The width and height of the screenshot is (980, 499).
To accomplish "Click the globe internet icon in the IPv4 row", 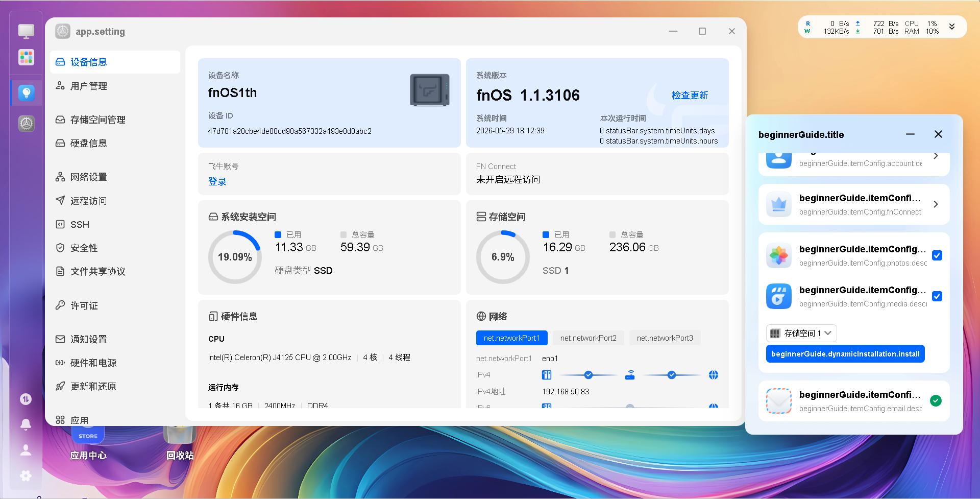I will point(714,375).
